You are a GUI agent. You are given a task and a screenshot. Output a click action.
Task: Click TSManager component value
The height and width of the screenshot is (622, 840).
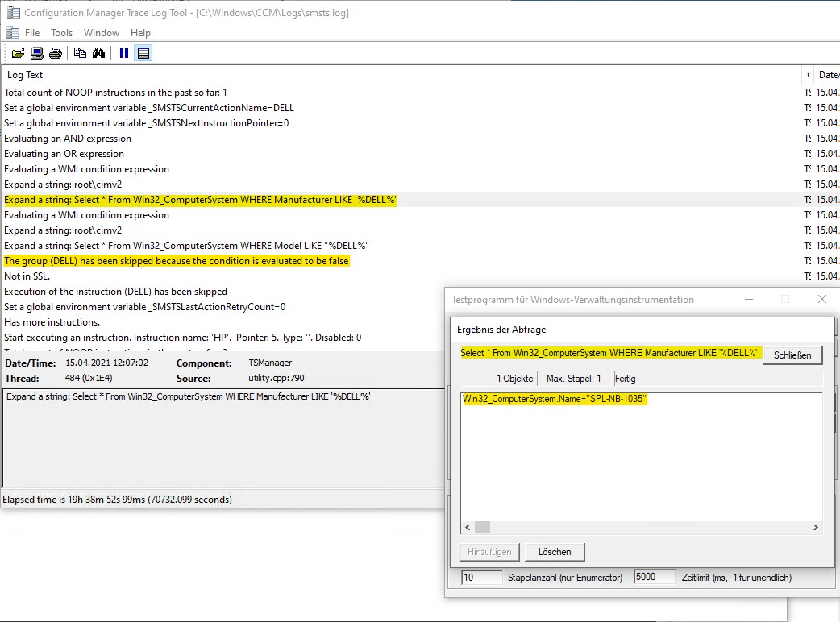click(x=270, y=363)
